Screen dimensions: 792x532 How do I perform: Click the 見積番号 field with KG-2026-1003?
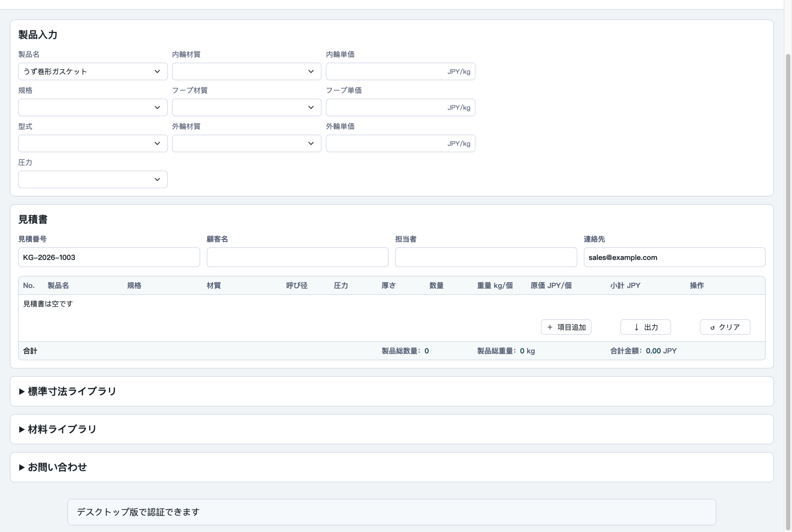click(109, 257)
